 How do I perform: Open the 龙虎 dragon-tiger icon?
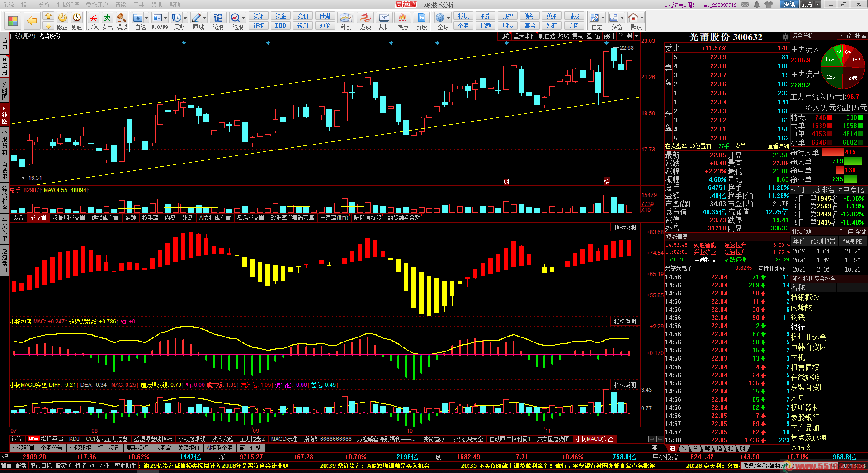click(365, 18)
